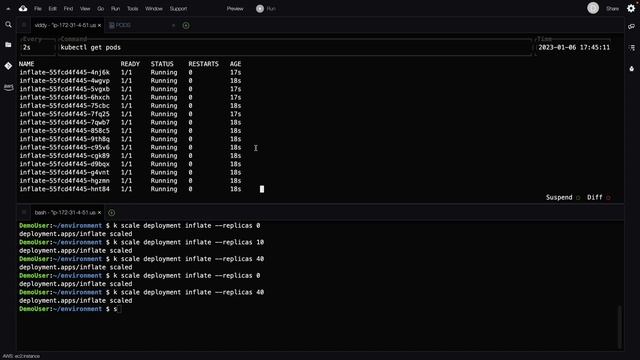Select pod name inflate-55fcd4f445-c95v6
The image size is (640, 360).
64,147
